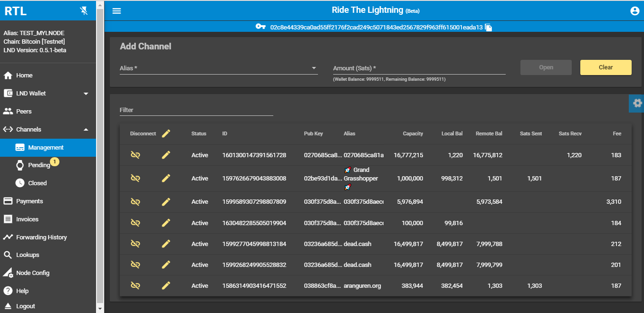Sort by Remote Bal column header
The width and height of the screenshot is (644, 313).
489,133
